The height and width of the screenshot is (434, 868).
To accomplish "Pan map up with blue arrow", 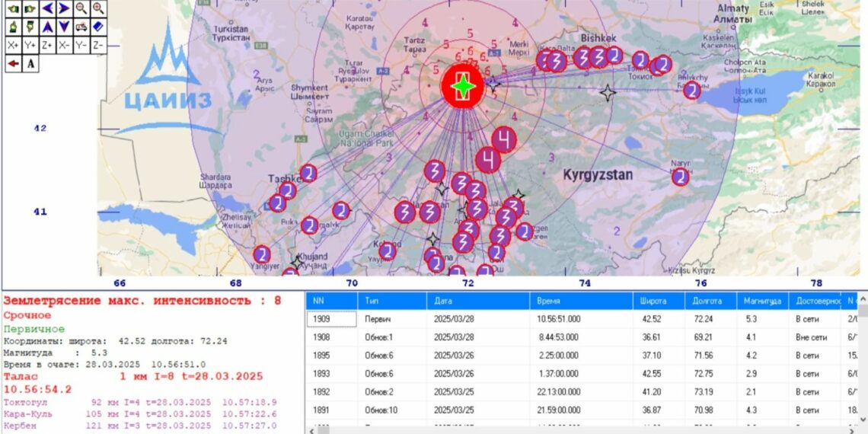I will 47,27.
